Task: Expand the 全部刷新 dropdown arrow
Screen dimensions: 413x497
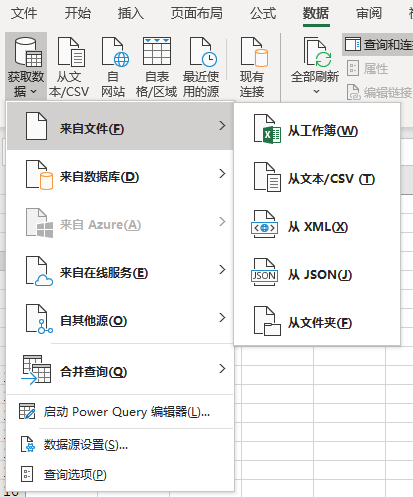Action: pos(316,91)
